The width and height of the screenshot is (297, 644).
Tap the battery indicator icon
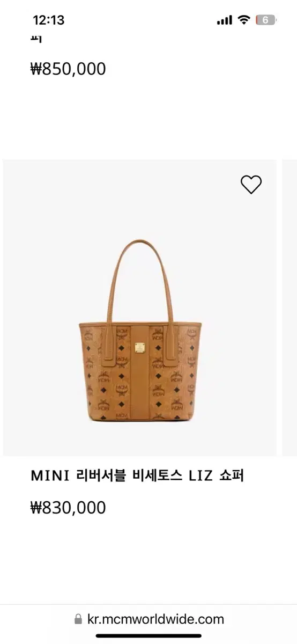tap(266, 20)
